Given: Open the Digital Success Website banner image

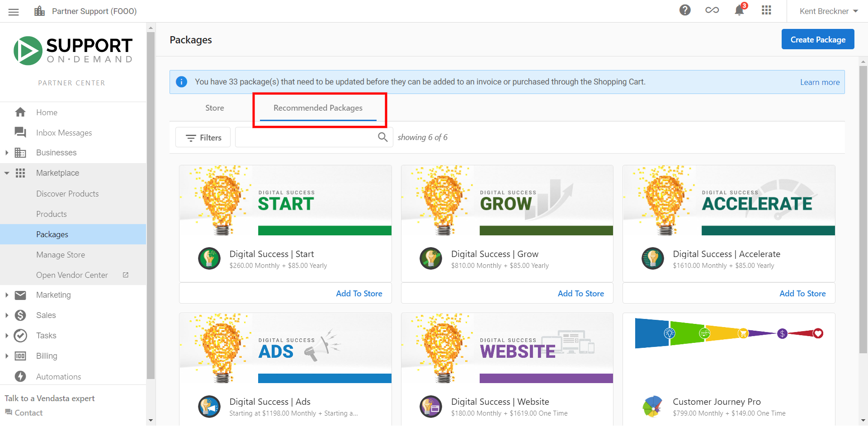Looking at the screenshot, I should (507, 348).
